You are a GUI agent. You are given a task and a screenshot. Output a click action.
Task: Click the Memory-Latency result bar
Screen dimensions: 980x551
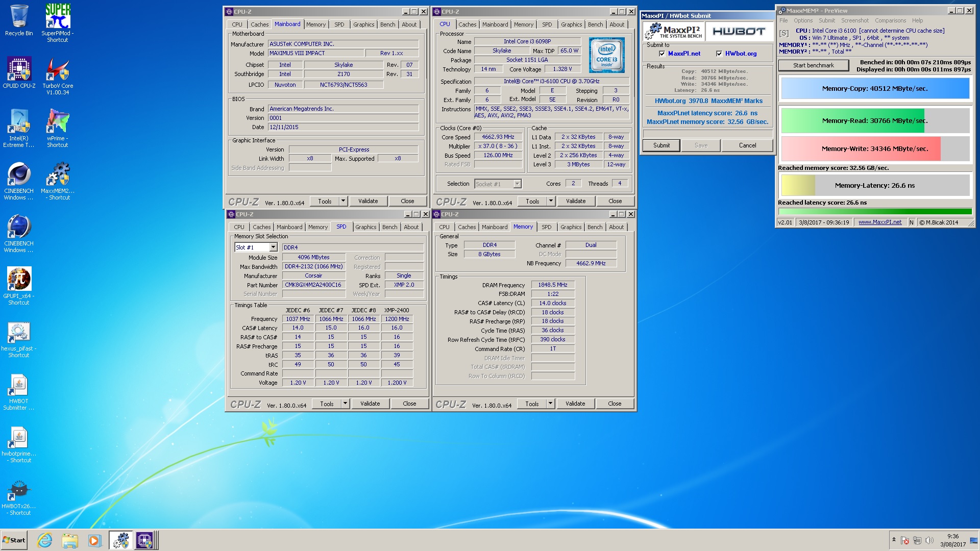tap(875, 185)
